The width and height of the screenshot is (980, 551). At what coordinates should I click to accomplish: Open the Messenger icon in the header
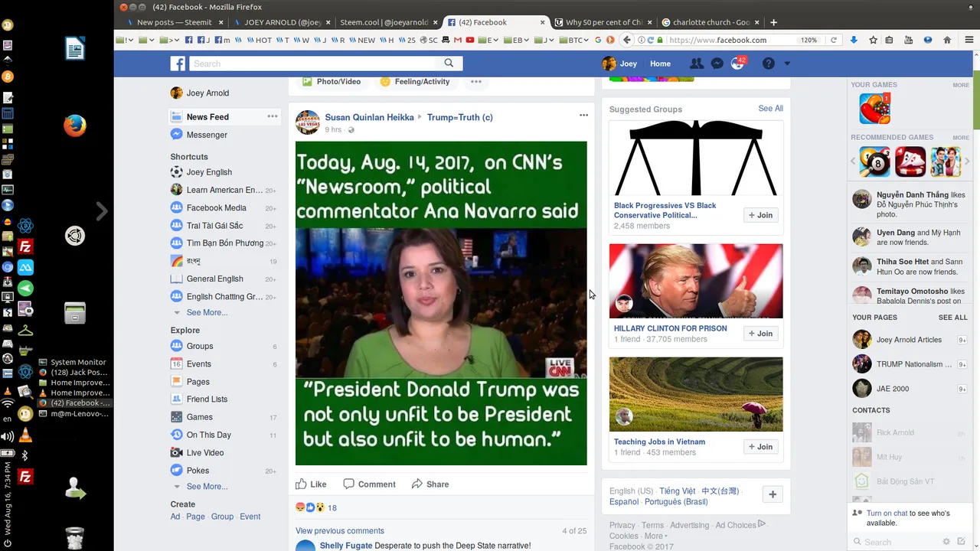point(717,64)
